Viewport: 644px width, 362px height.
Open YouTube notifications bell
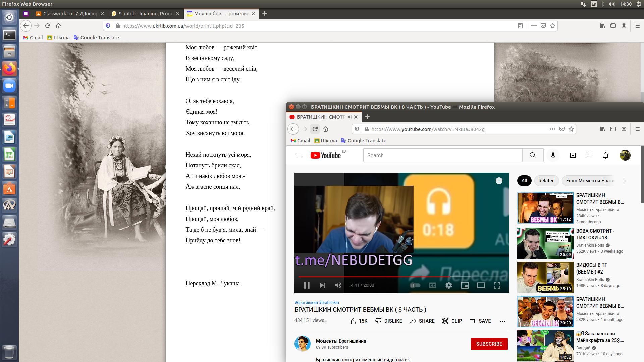(605, 155)
